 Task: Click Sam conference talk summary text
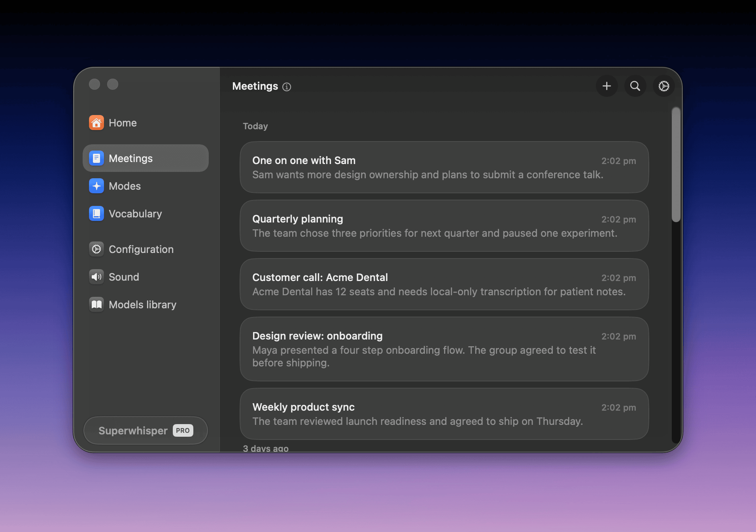point(428,175)
